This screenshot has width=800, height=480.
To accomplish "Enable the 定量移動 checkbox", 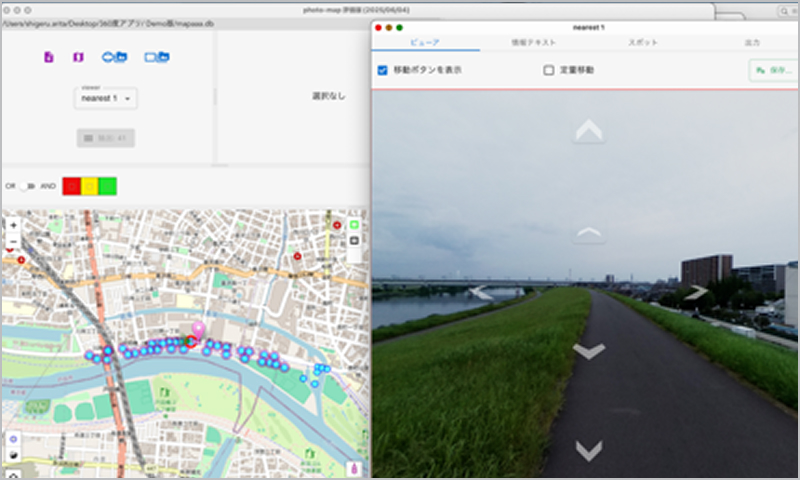I will [x=548, y=70].
